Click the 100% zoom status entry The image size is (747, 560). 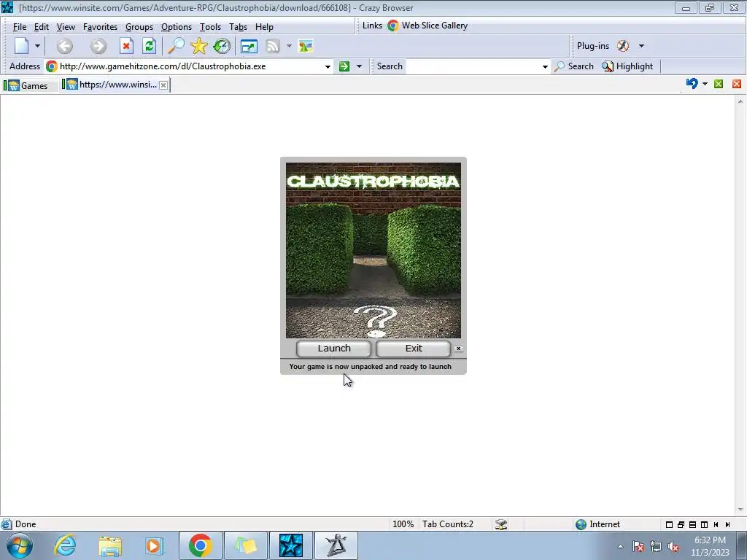[403, 524]
